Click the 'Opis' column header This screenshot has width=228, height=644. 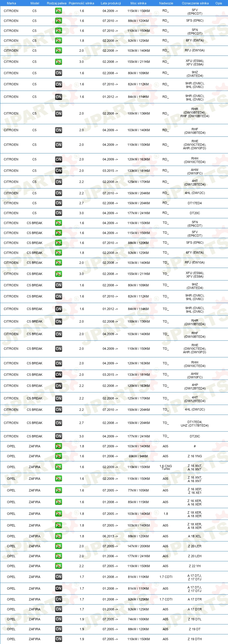click(219, 3)
